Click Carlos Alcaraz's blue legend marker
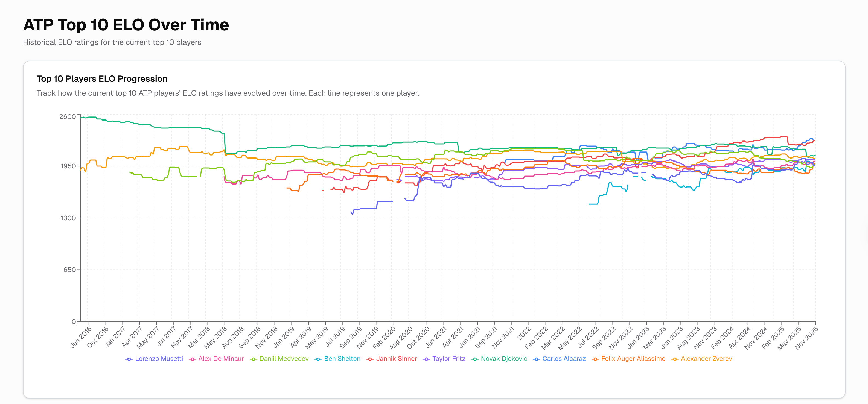The image size is (868, 404). click(537, 359)
